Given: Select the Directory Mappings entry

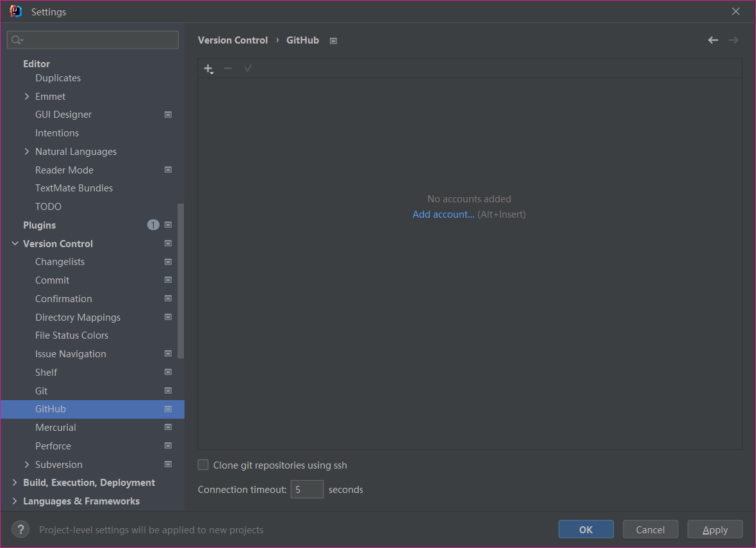Looking at the screenshot, I should pos(78,317).
